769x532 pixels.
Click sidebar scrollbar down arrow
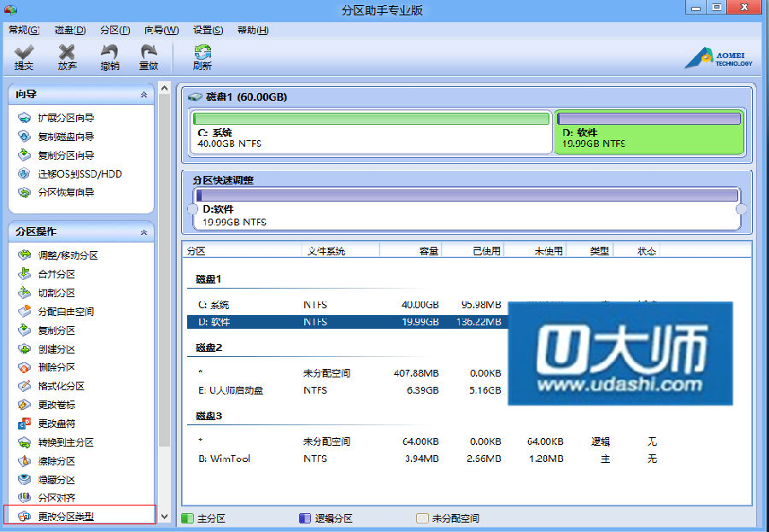click(164, 517)
